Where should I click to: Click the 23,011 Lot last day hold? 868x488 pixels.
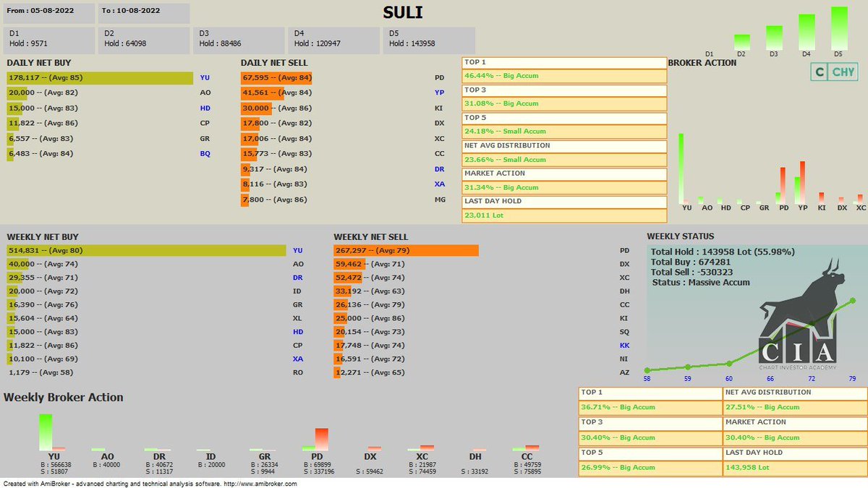point(564,215)
